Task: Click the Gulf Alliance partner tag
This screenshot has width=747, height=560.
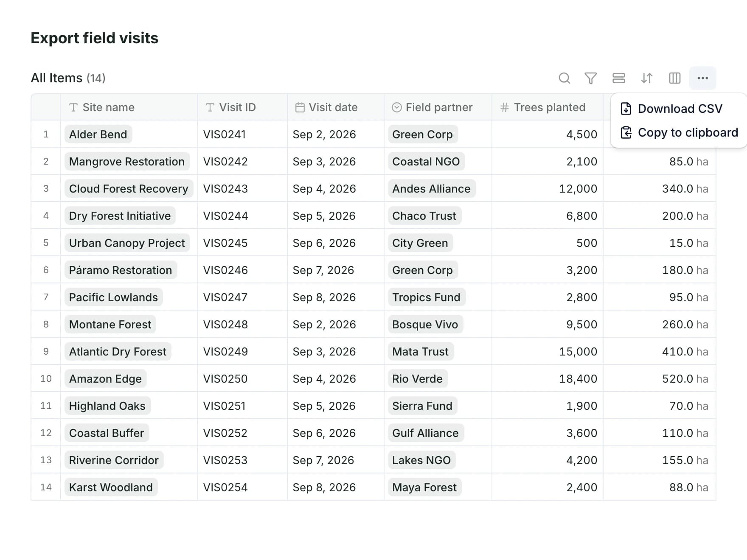Action: 426,433
